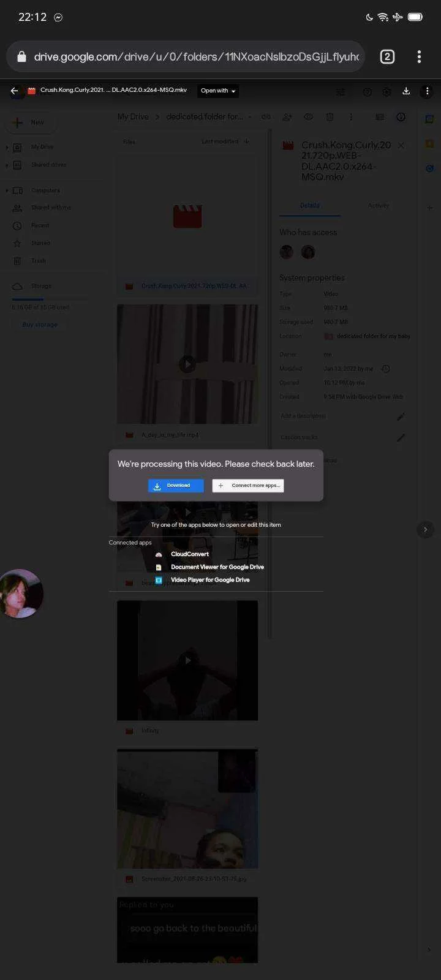441x980 pixels.
Task: Open Chrome's three-dot browser menu
Action: click(419, 57)
